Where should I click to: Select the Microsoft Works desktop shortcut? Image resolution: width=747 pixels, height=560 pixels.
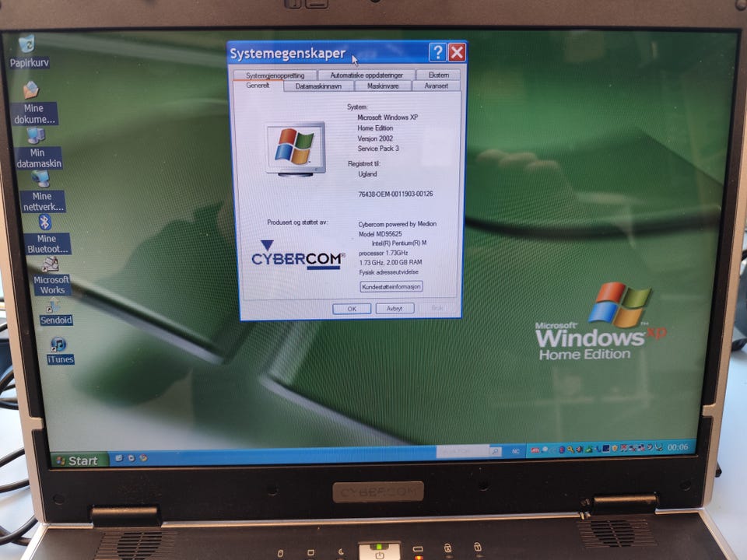(51, 275)
